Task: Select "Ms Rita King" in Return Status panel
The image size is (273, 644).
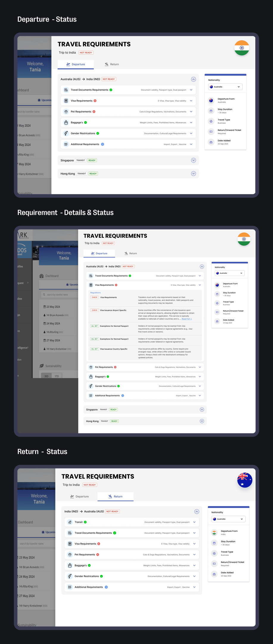Action: tap(29, 586)
